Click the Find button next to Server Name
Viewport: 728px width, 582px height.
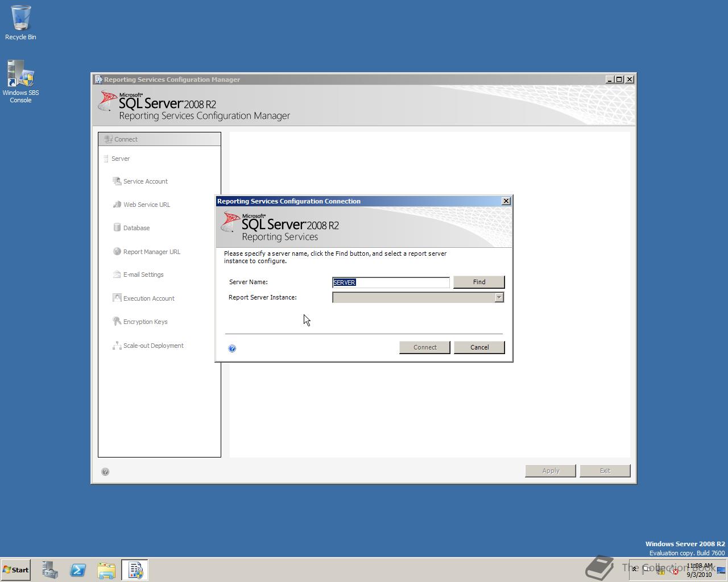coord(479,282)
